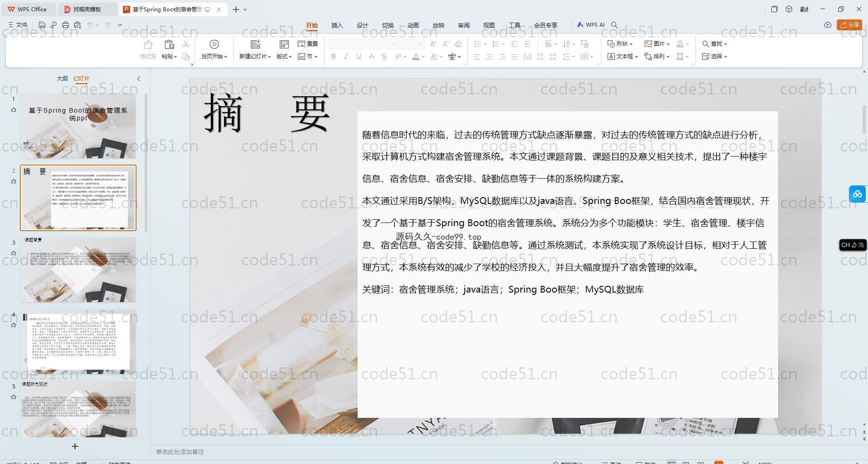Toggle the CH input method indicator
Image resolution: width=868 pixels, height=464 pixels.
tap(853, 245)
